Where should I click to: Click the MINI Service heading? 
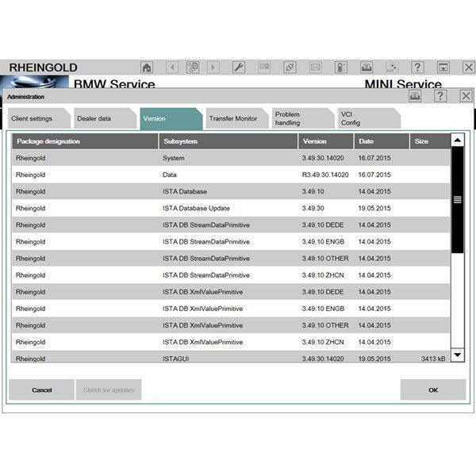pos(403,83)
